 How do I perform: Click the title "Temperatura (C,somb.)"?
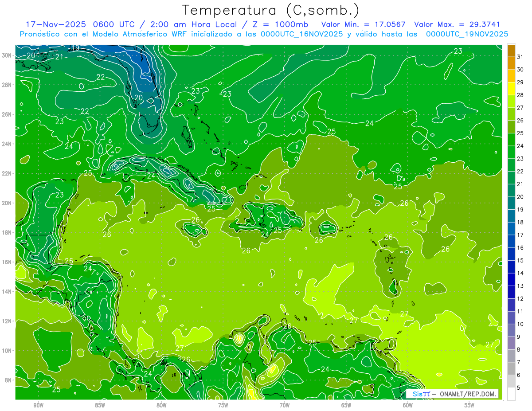[x=271, y=10]
